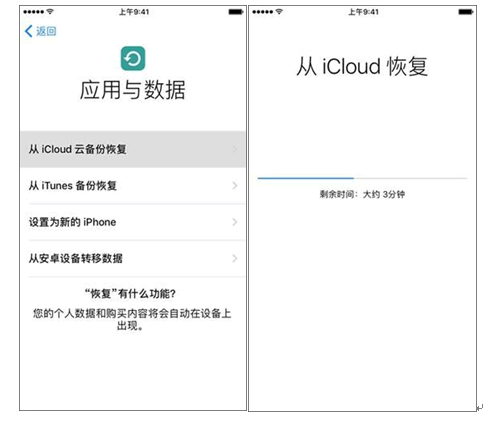Tap right phone's battery indicator icon
The width and height of the screenshot is (499, 425).
[x=466, y=12]
